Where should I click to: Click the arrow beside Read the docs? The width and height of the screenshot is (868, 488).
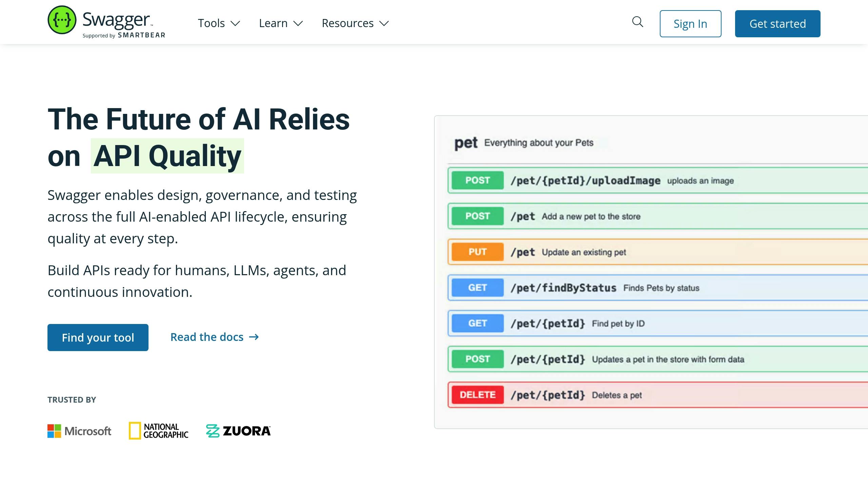[x=254, y=337]
